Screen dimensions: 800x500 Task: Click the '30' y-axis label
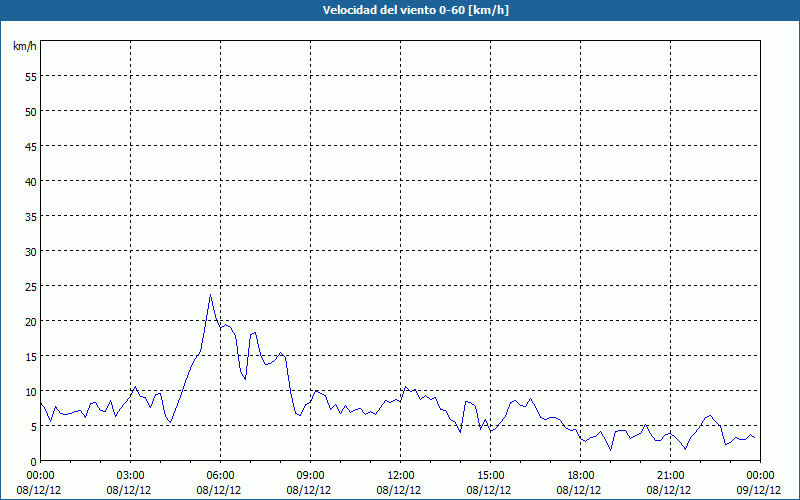click(x=31, y=252)
